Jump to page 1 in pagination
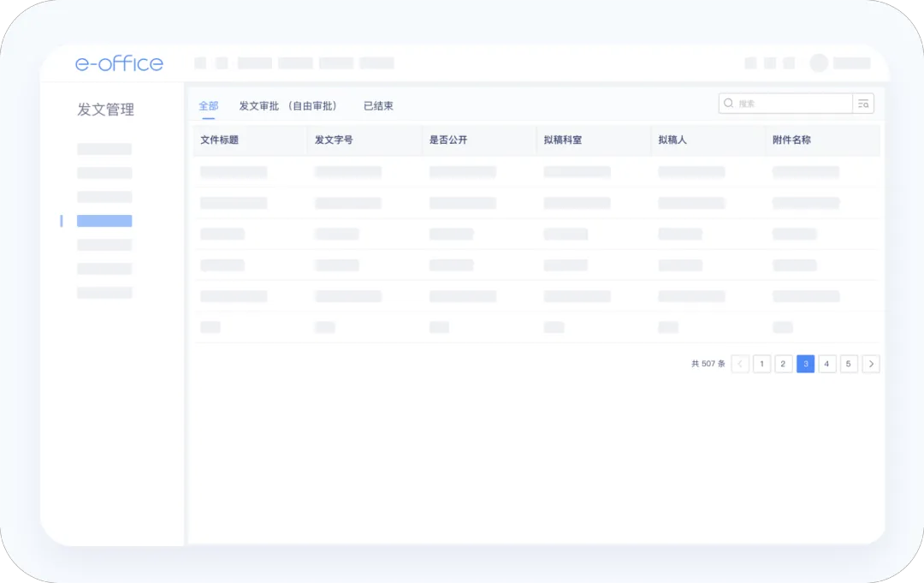924x583 pixels. pos(761,364)
